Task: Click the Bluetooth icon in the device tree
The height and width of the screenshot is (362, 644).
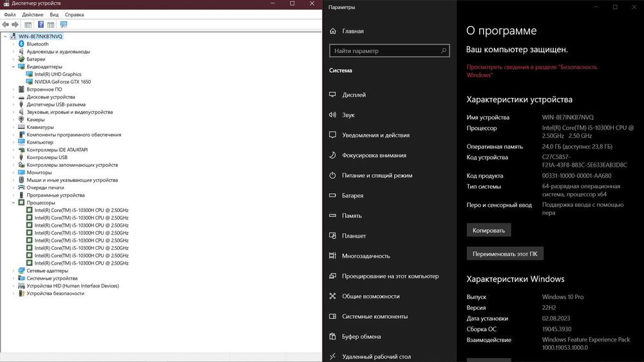Action: click(x=21, y=44)
